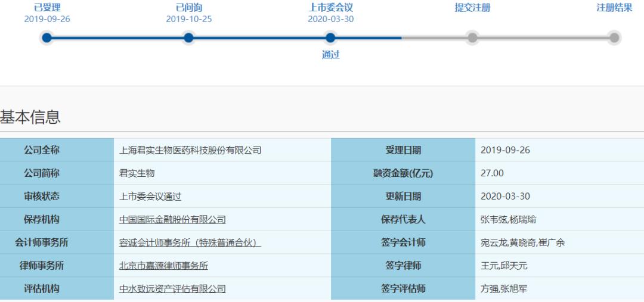
Task: Click the 公司全称 header cell
Action: [x=57, y=150]
